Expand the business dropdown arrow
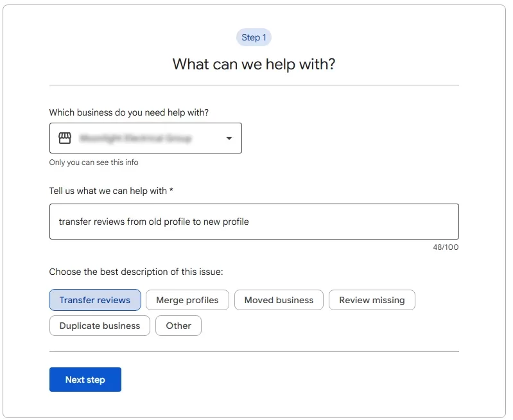This screenshot has width=513, height=420. point(229,138)
